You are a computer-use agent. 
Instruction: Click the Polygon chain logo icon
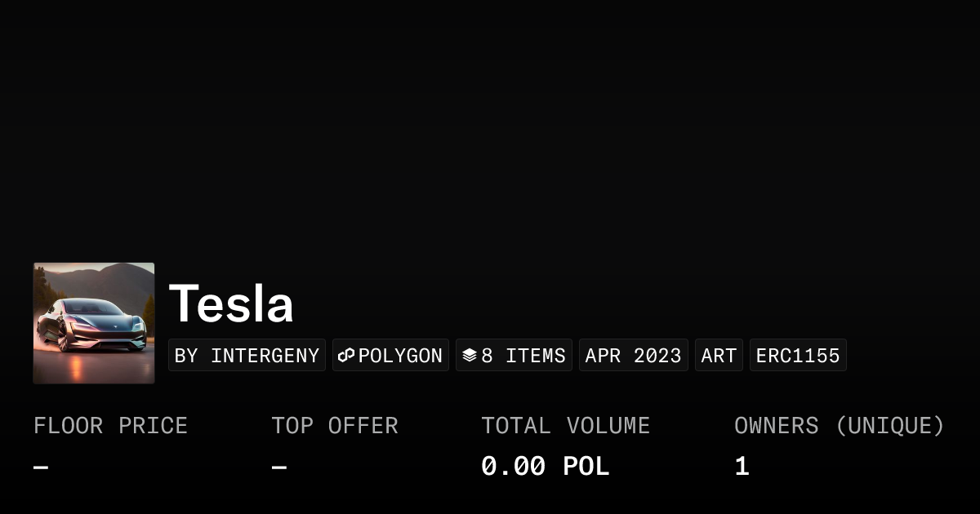pos(346,356)
